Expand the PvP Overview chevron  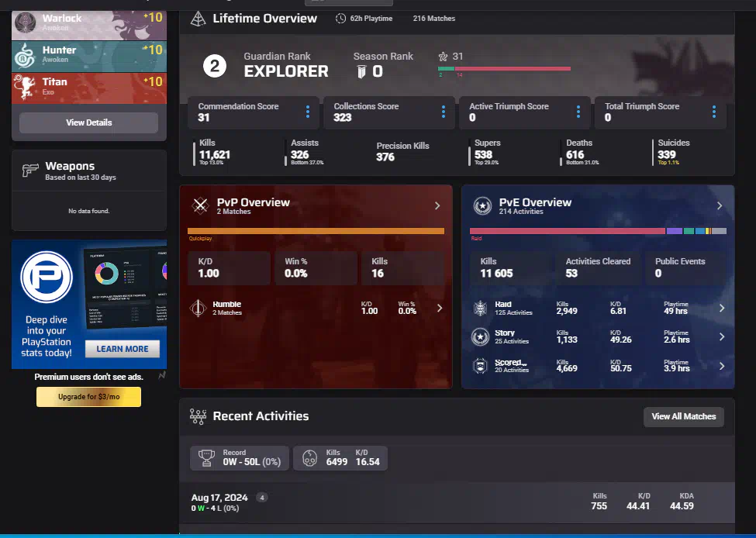pos(437,206)
